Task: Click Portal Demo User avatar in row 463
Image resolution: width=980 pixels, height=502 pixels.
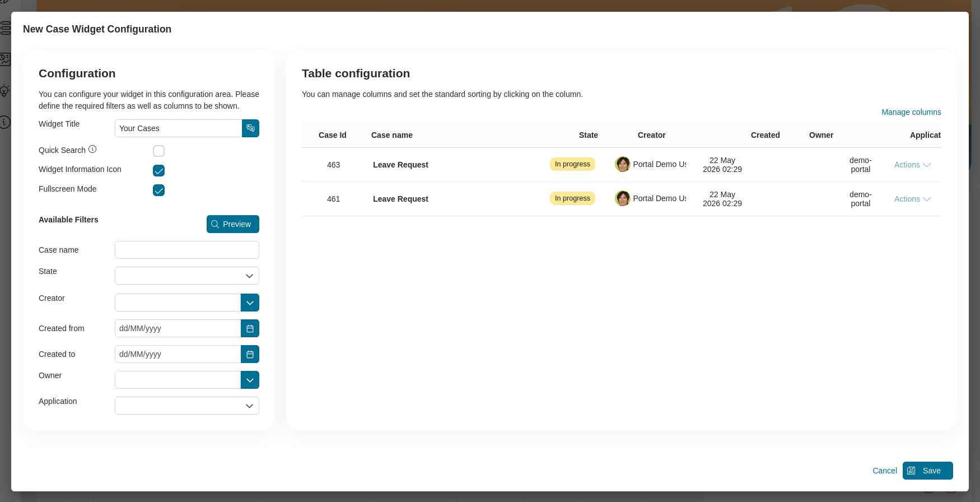Action: (622, 164)
